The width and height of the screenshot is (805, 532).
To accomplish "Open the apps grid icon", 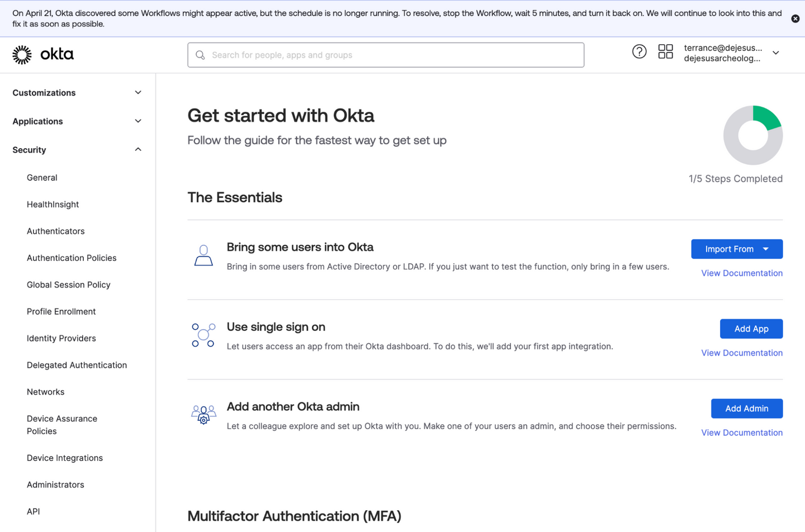I will point(665,52).
